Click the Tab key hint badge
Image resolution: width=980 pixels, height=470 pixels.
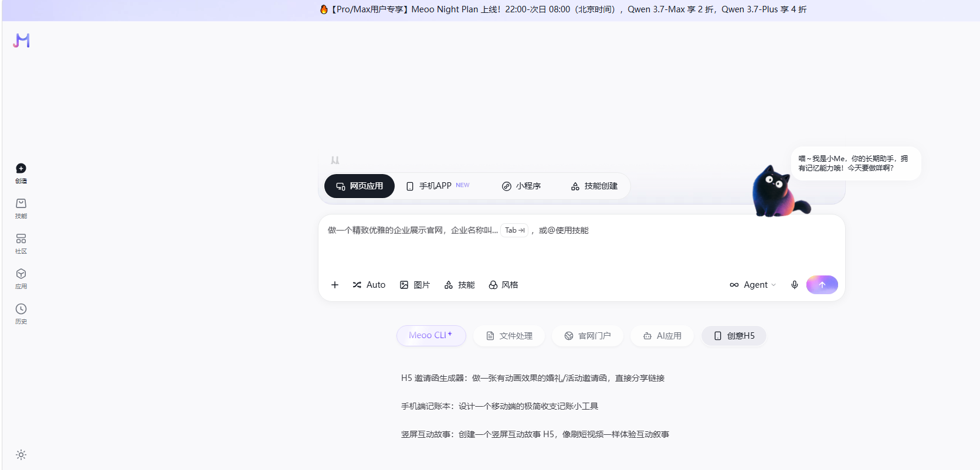pyautogui.click(x=514, y=230)
